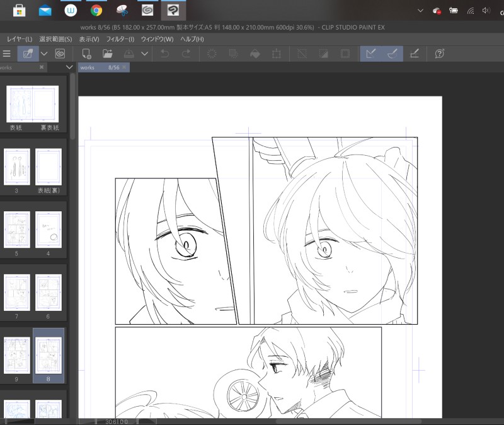The width and height of the screenshot is (504, 425).
Task: Click the Clear (delete) icon
Action: (x=212, y=54)
